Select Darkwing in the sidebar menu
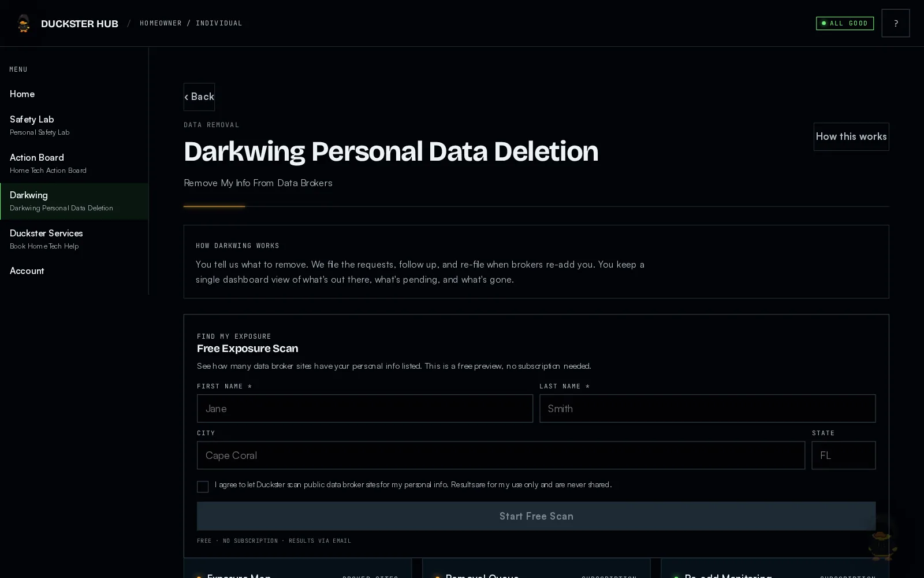The height and width of the screenshot is (578, 924). point(74,201)
